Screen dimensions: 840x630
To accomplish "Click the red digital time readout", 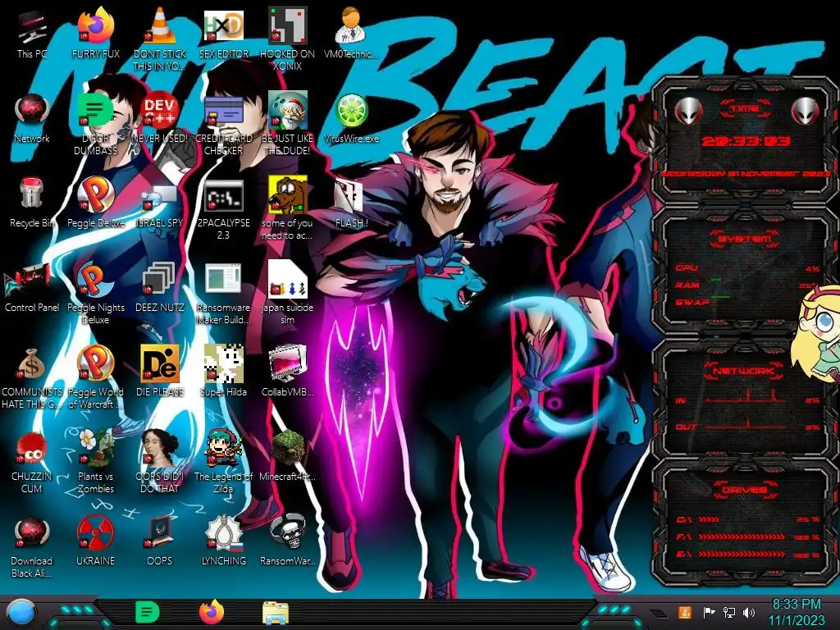I will point(746,141).
